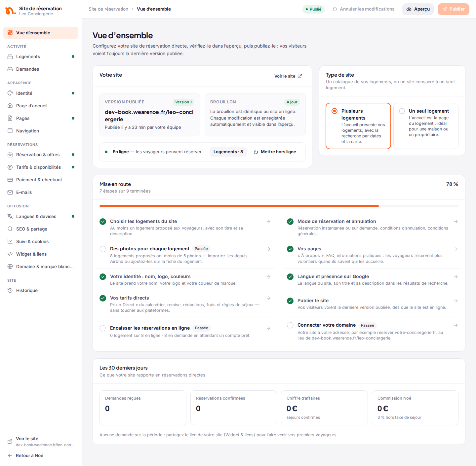Screen dimensions: 476x466
Task: Open the Langue et présence sur Google arrow
Action: tap(456, 277)
